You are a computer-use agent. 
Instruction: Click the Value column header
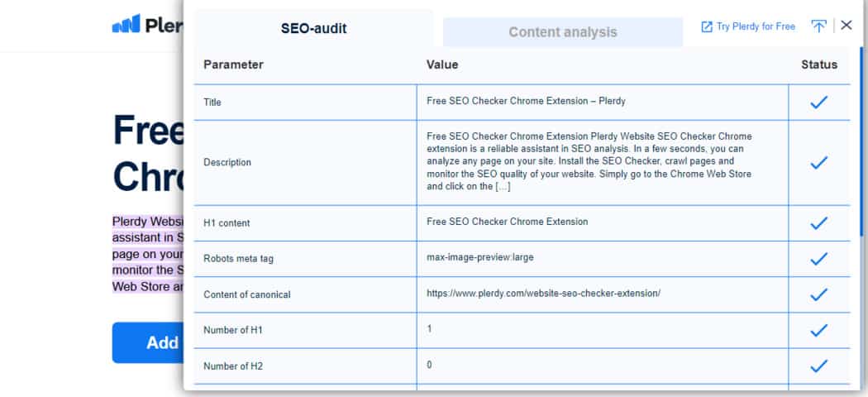(441, 65)
